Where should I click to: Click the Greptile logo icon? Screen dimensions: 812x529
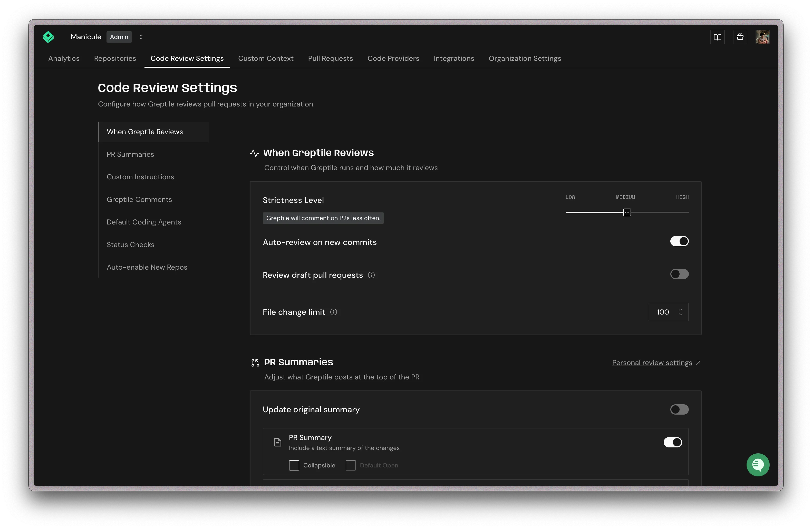point(49,37)
